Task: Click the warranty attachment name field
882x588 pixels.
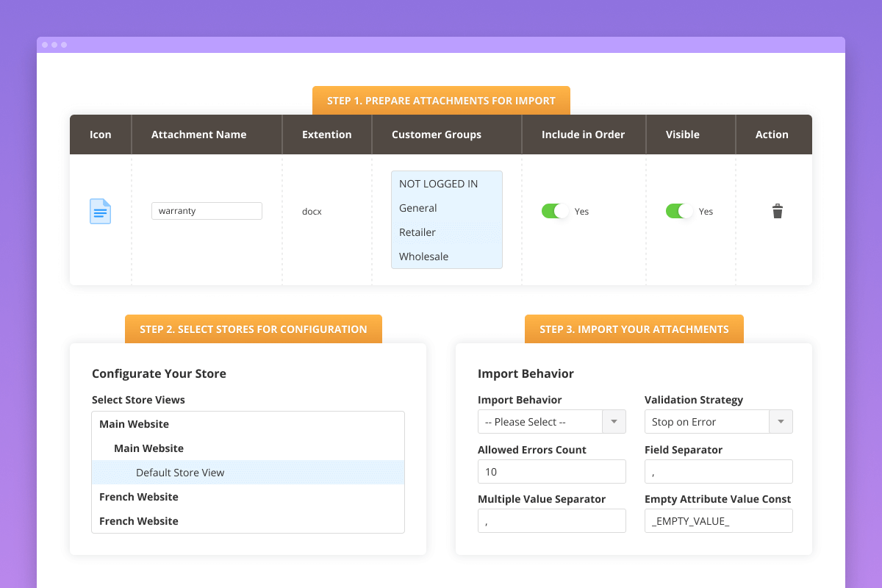Action: 207,211
